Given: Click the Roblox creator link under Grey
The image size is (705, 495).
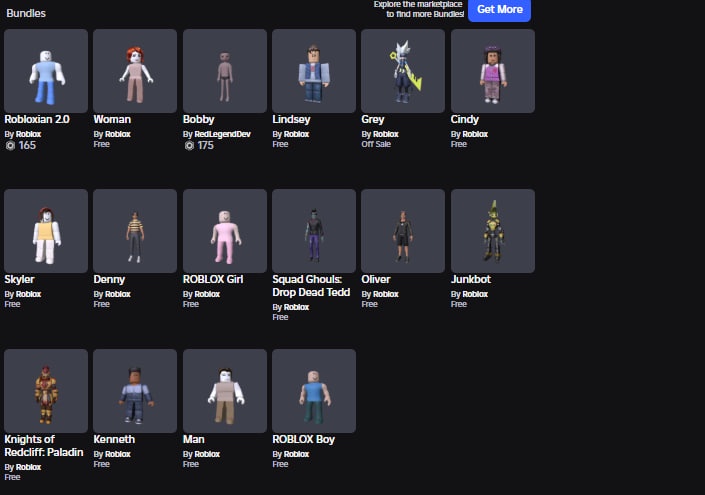Looking at the screenshot, I should [x=386, y=134].
